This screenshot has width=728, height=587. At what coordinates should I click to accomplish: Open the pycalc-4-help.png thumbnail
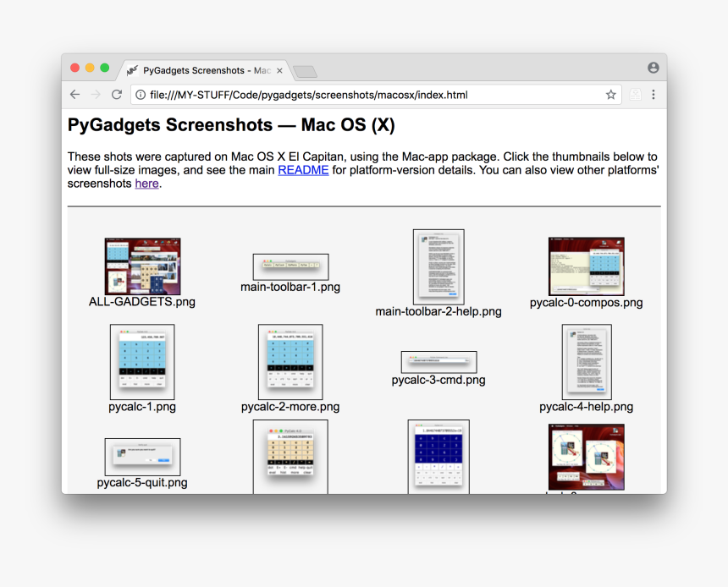click(587, 362)
